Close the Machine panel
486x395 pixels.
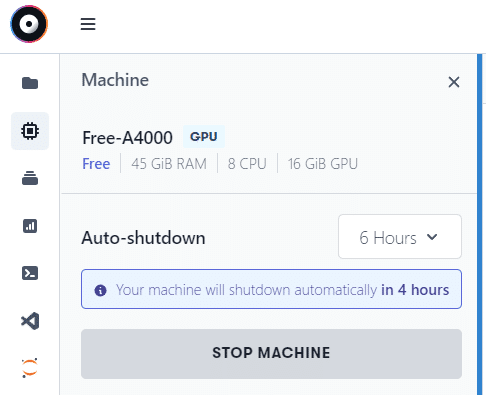454,82
